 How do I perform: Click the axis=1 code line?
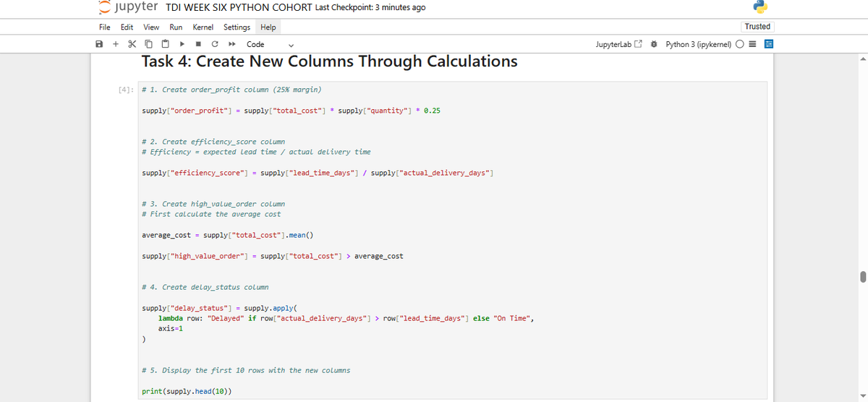171,328
